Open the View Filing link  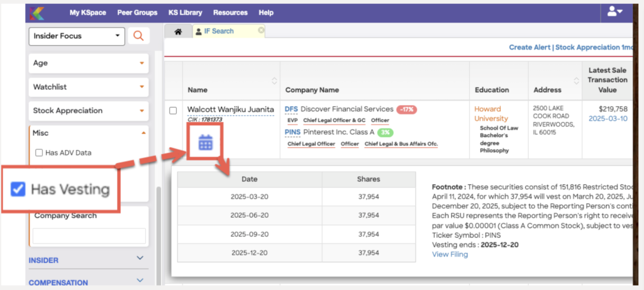[450, 254]
